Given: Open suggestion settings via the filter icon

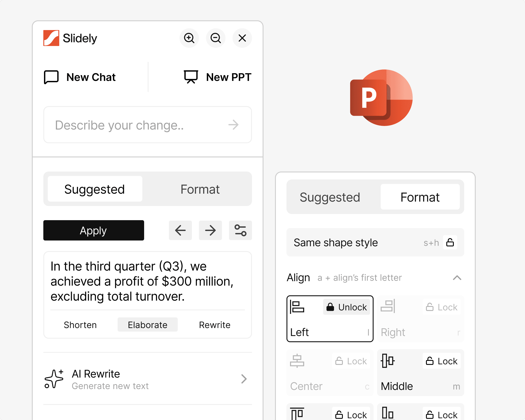Looking at the screenshot, I should click(240, 230).
